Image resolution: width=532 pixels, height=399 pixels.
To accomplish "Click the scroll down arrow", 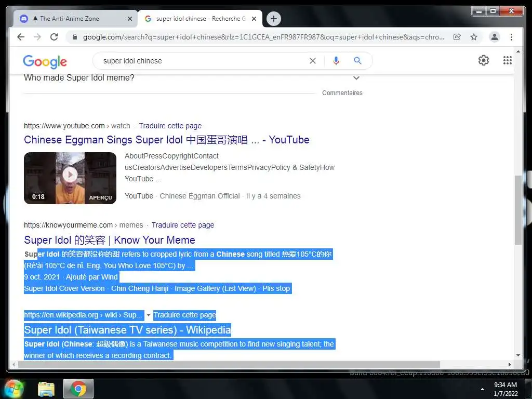I will (x=518, y=355).
